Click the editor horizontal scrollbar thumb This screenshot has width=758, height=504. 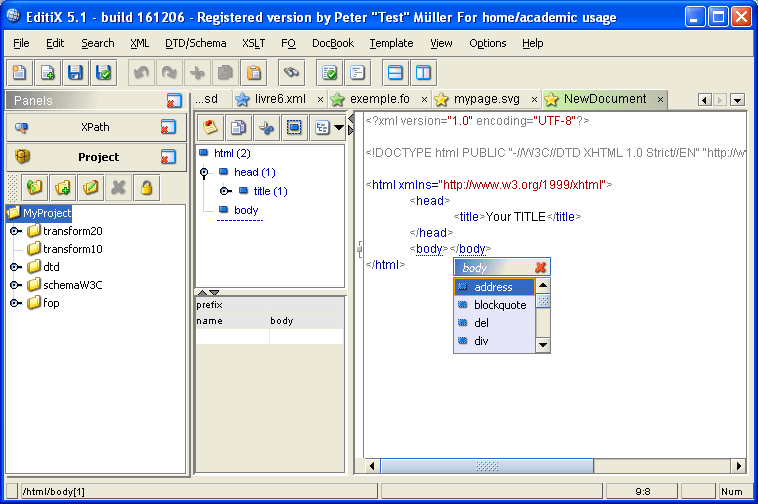[x=487, y=466]
